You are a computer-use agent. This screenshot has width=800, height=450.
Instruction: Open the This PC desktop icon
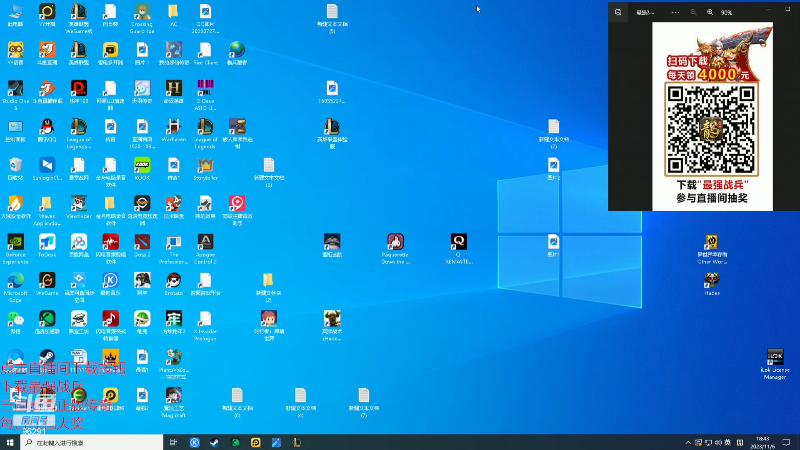(15, 15)
